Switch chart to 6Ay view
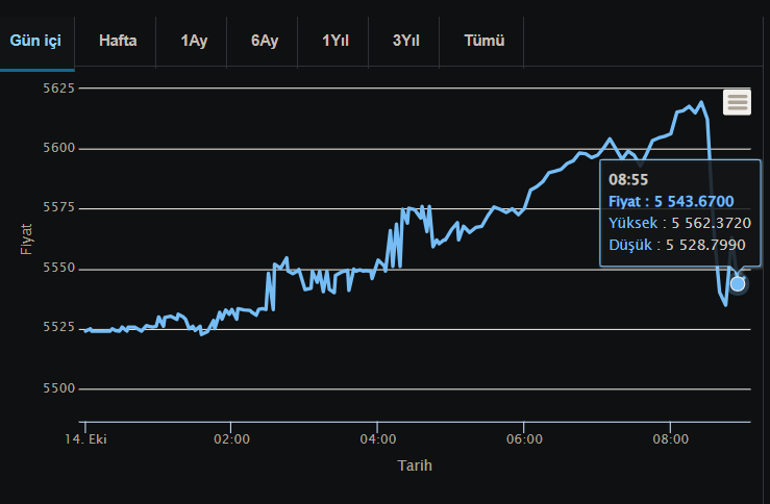The height and width of the screenshot is (504, 770). click(265, 41)
